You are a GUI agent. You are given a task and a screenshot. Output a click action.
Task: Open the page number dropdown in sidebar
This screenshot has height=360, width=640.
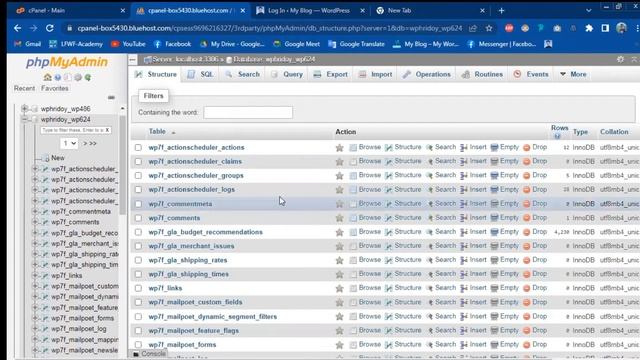[69, 143]
